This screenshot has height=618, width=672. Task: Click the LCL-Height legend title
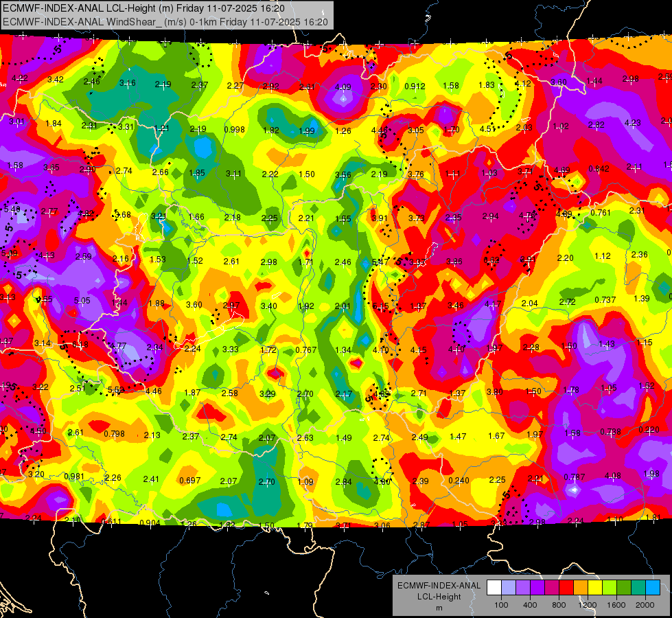click(439, 597)
